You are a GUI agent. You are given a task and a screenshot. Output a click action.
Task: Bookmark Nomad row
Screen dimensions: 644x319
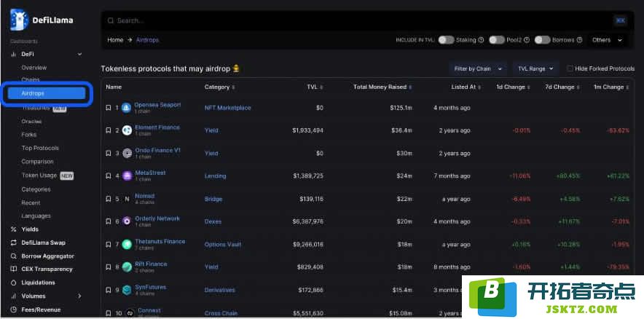[109, 199]
